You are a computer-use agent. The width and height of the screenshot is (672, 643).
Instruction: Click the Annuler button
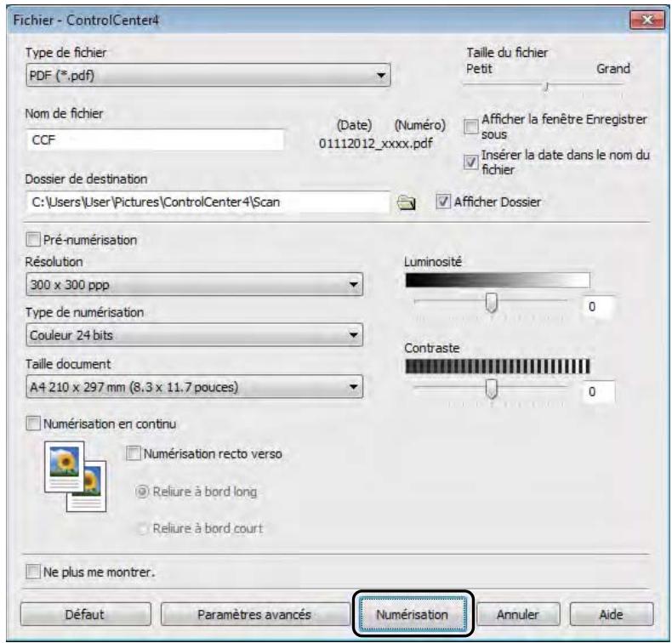(x=518, y=614)
